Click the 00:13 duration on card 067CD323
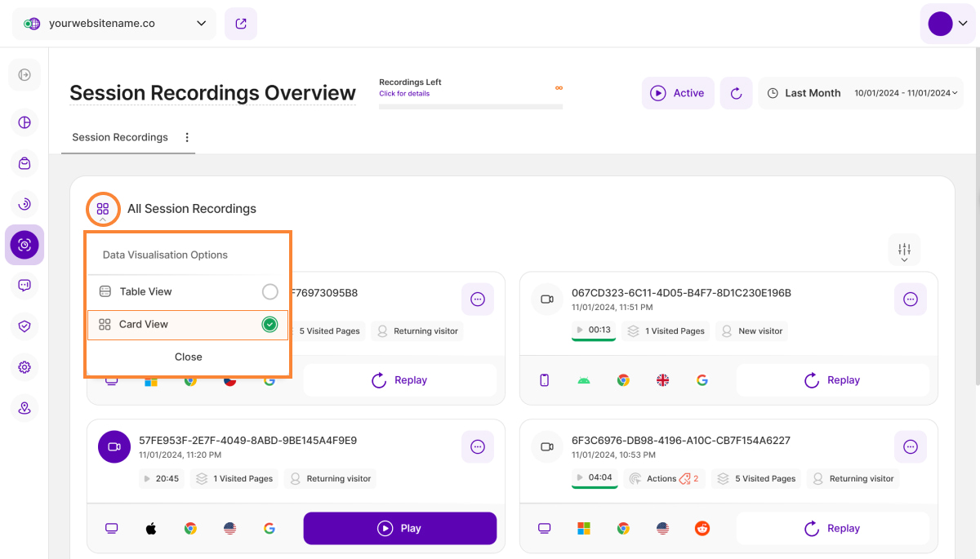This screenshot has width=980, height=559. pos(593,331)
